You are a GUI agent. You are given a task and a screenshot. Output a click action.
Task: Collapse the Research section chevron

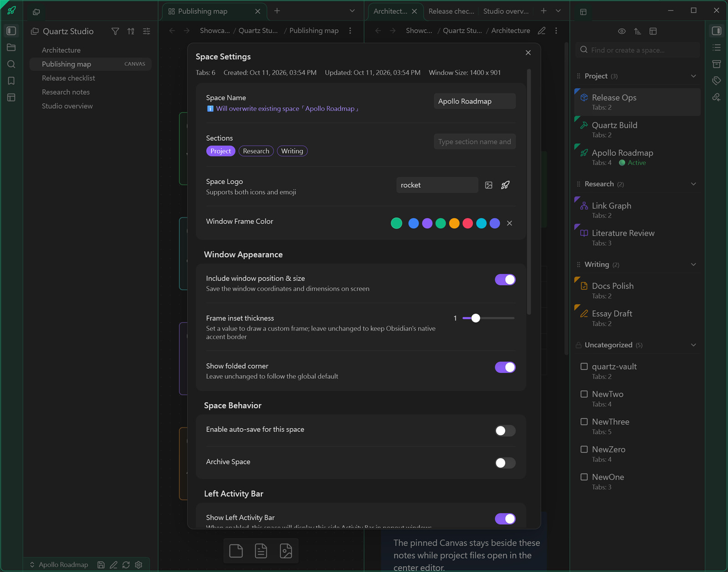pos(693,184)
